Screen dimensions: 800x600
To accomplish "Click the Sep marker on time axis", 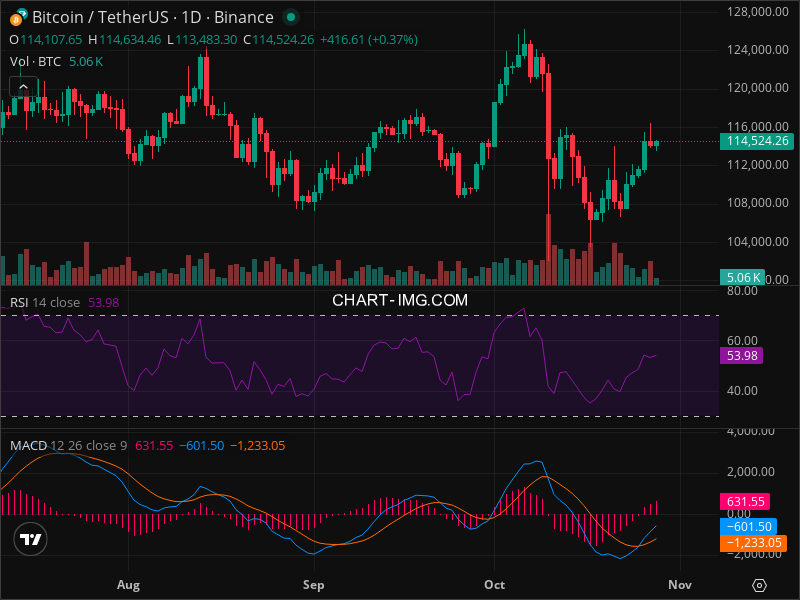I will coord(314,583).
